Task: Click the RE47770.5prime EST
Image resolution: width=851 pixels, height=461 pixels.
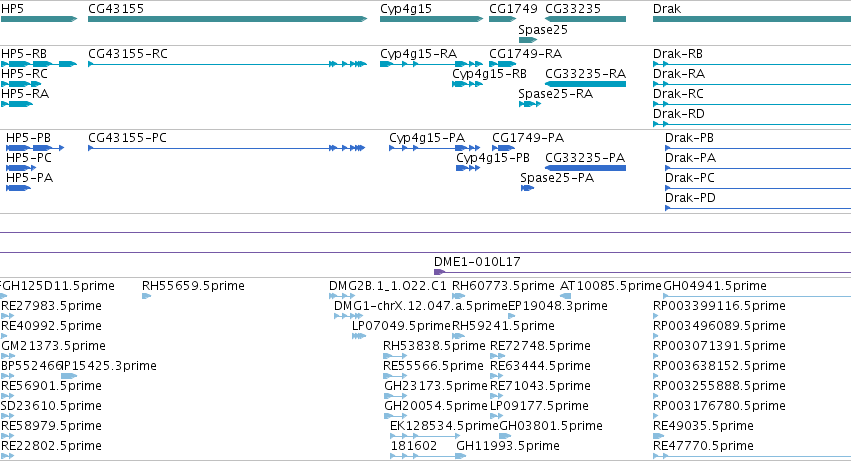Action: coord(752,457)
